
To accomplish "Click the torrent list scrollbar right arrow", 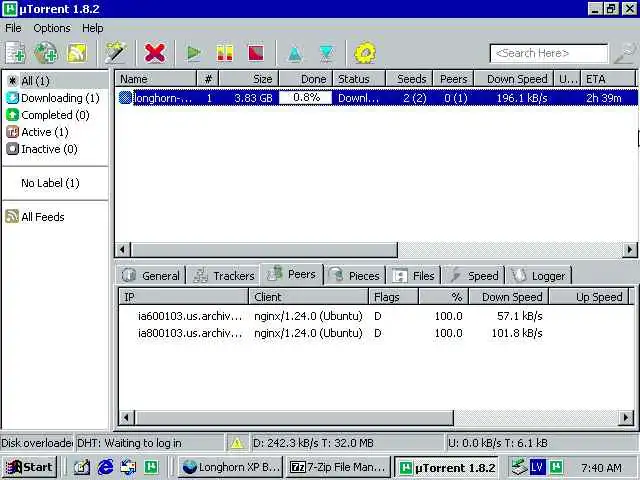I will [629, 249].
